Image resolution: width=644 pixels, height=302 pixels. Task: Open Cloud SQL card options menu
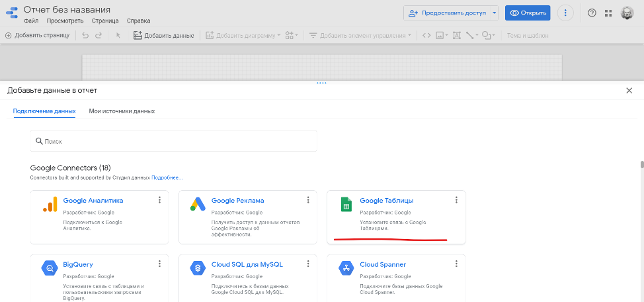pyautogui.click(x=308, y=264)
